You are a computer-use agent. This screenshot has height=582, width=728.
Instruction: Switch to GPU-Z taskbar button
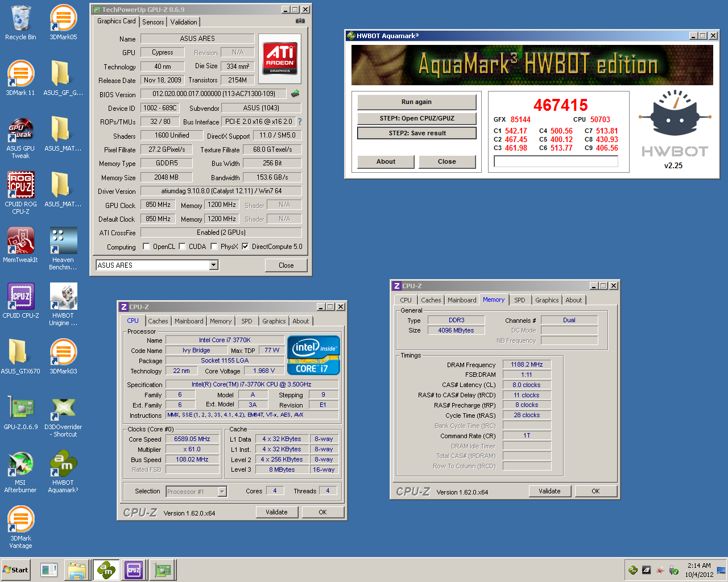pos(163,570)
